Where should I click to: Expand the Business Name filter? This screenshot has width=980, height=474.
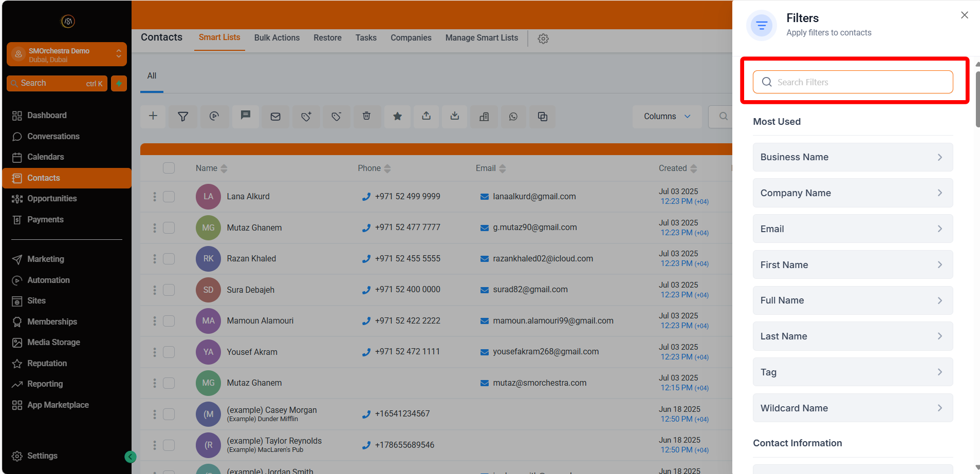tap(853, 157)
